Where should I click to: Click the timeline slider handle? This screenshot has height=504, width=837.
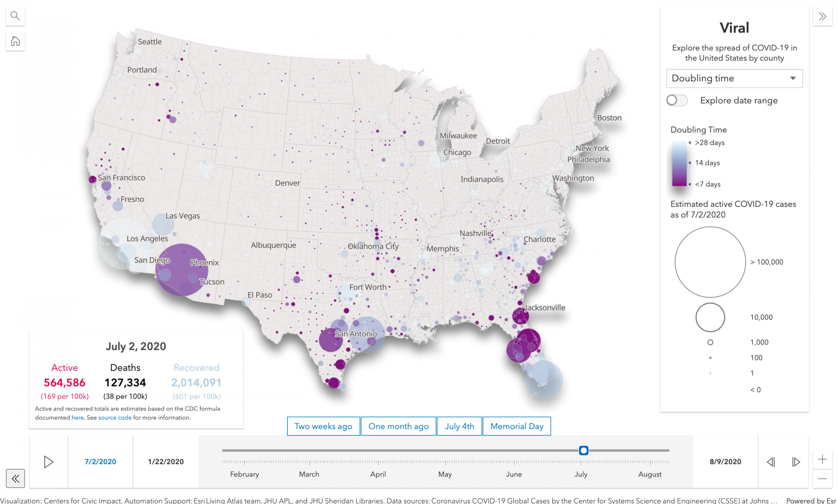pos(584,450)
